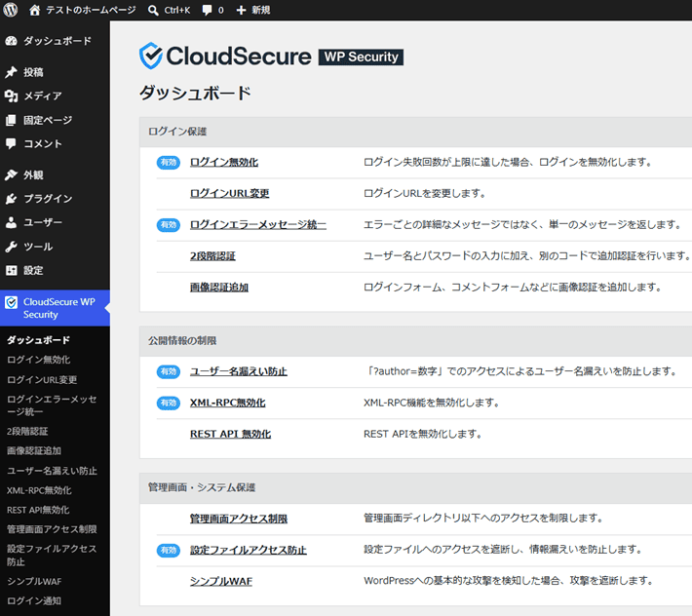
Task: Click the コメント speech bubble icon in sidebar
Action: 11,143
